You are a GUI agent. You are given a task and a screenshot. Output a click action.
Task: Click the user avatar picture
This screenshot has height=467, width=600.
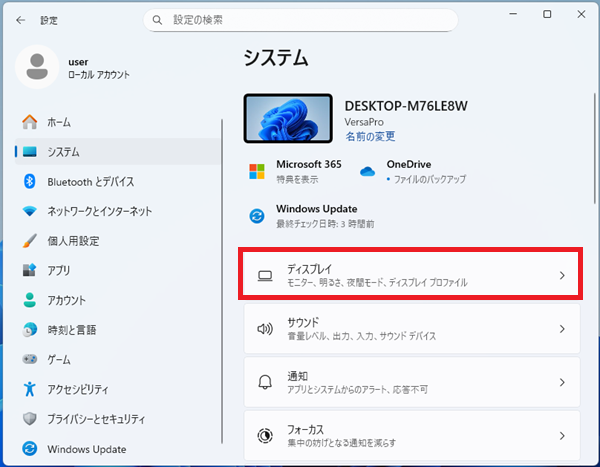pos(37,67)
